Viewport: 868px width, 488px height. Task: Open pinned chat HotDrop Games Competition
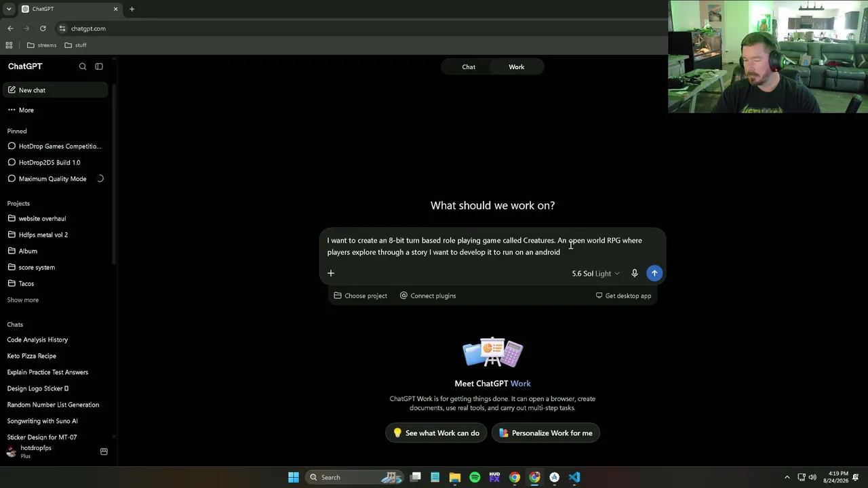tap(55, 146)
